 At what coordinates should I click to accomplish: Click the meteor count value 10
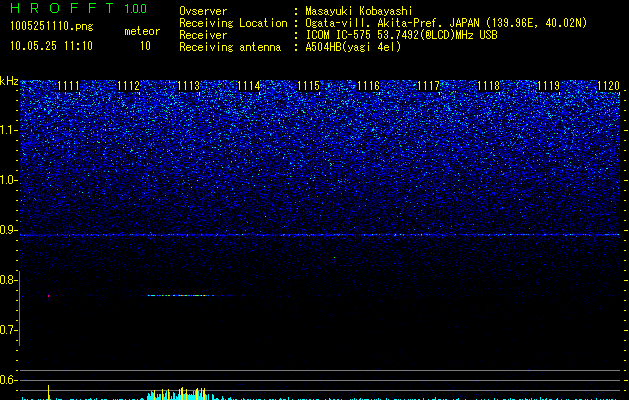click(145, 46)
